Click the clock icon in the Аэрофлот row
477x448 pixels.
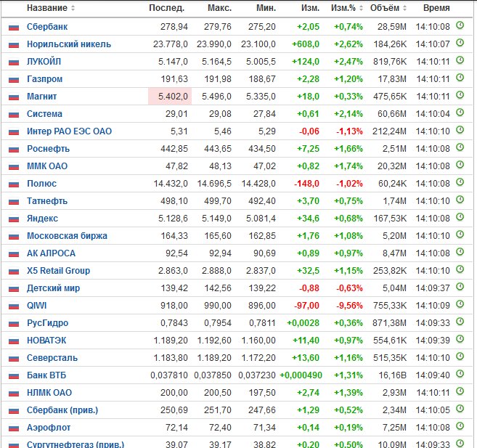coord(460,426)
